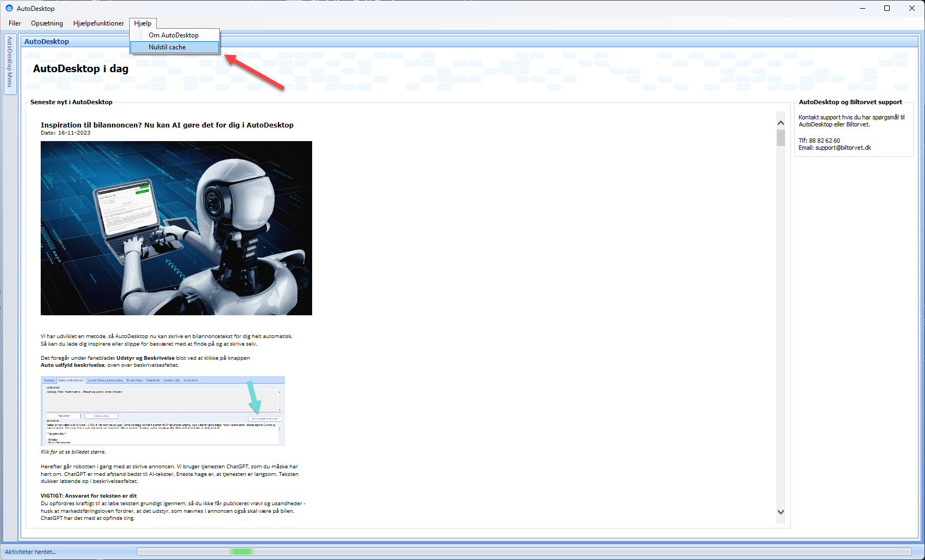Click the scrollbar down arrow in the news pane
Viewport: 925px width, 560px height.
click(x=781, y=511)
